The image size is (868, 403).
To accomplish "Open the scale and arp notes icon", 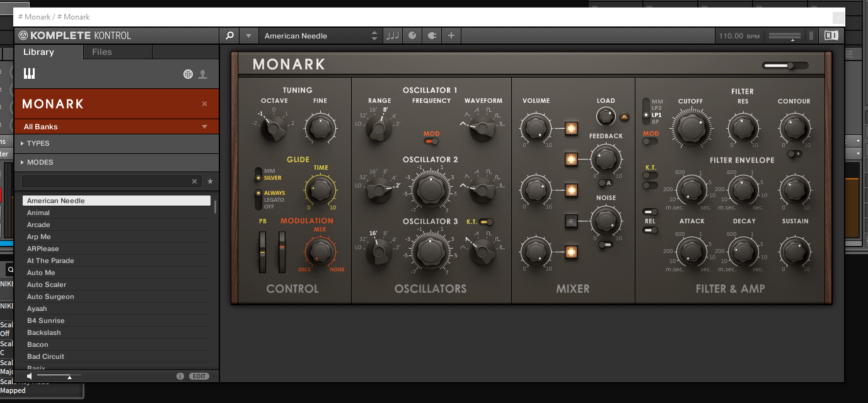I will pos(393,36).
